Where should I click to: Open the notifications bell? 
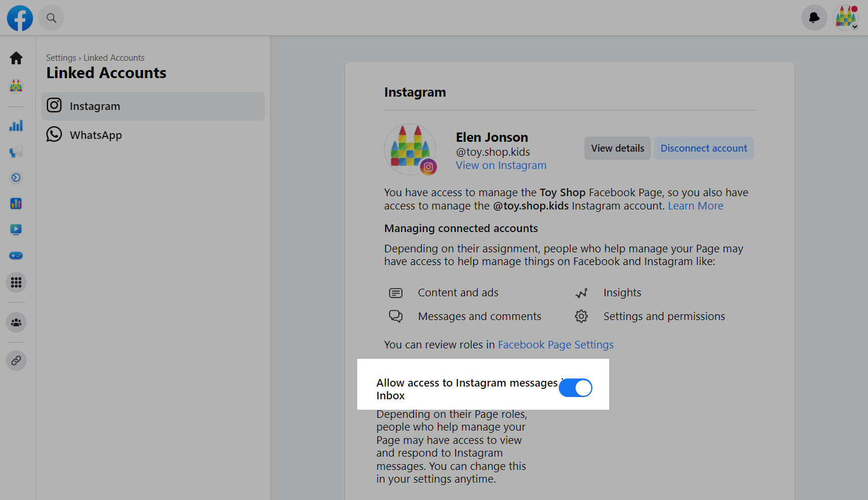[x=814, y=18]
